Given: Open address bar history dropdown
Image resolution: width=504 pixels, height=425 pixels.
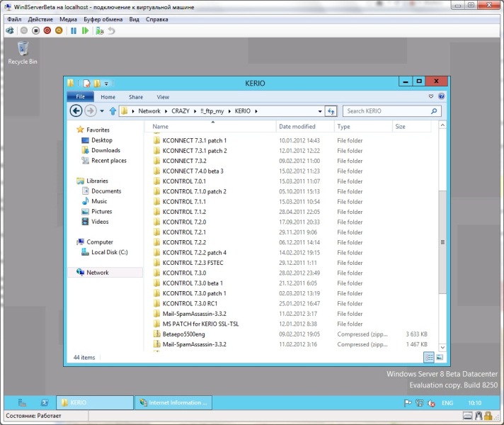Looking at the screenshot, I should pyautogui.click(x=319, y=111).
